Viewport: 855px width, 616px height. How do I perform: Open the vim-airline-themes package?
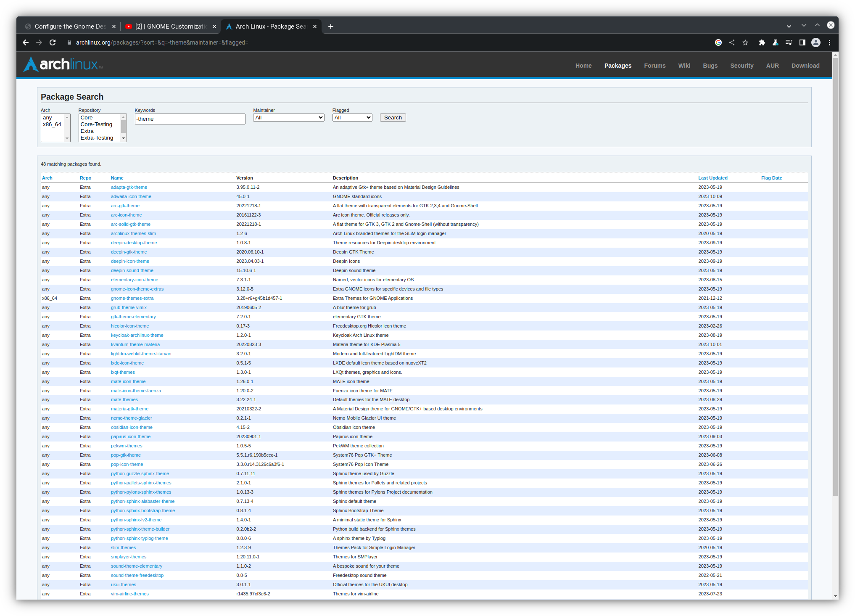coord(130,594)
